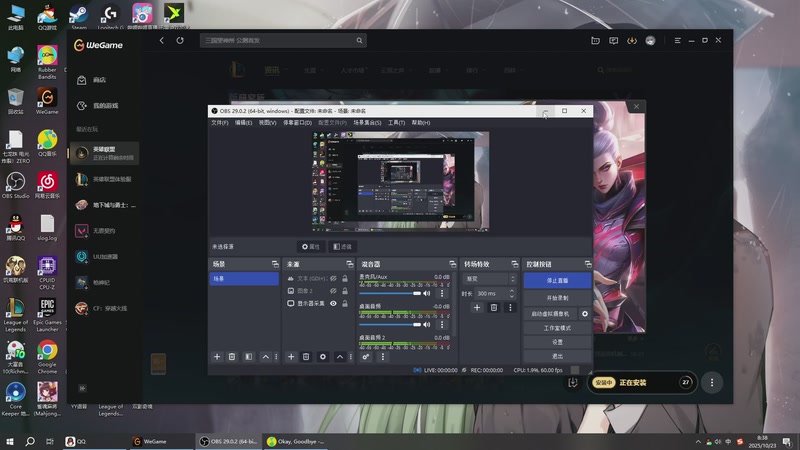Image resolution: width=800 pixels, height=450 pixels.
Task: Open transition properties three-dot menu
Action: (510, 308)
